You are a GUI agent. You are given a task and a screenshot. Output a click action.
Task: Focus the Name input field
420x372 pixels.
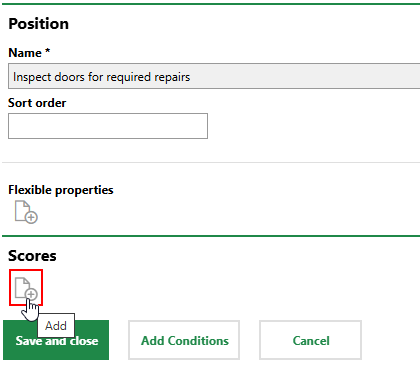(x=214, y=77)
